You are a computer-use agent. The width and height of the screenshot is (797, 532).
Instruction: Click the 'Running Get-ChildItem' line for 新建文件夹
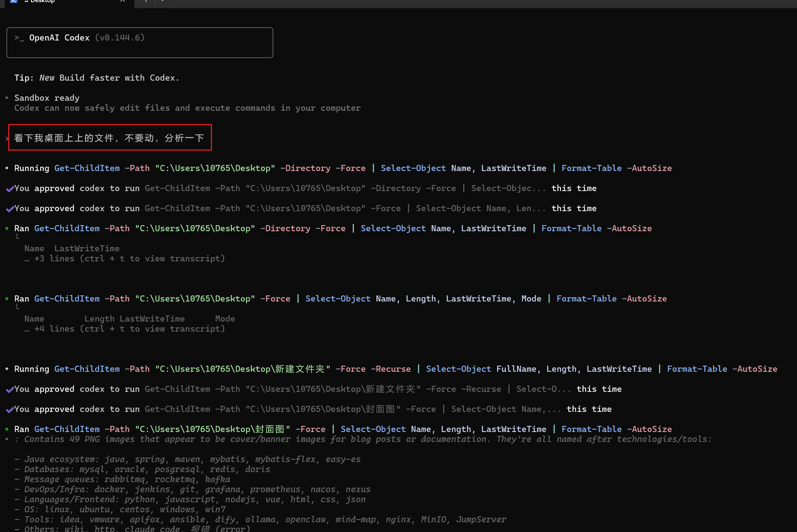(x=396, y=369)
